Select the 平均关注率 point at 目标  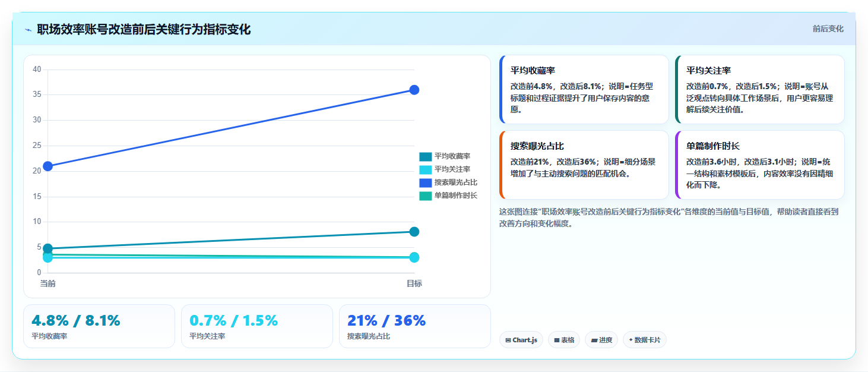click(414, 257)
